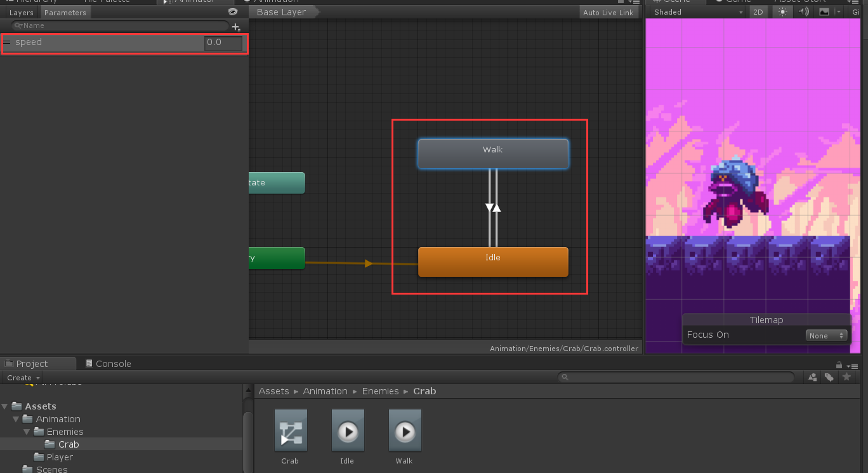Lock the Project panel with the padlock icon
This screenshot has height=473, width=868.
pyautogui.click(x=839, y=364)
